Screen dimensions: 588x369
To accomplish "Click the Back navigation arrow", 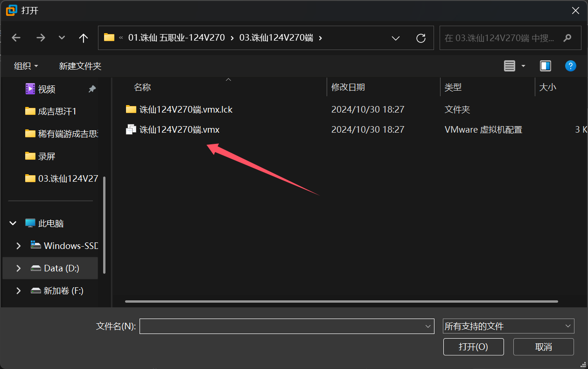I will [x=16, y=38].
